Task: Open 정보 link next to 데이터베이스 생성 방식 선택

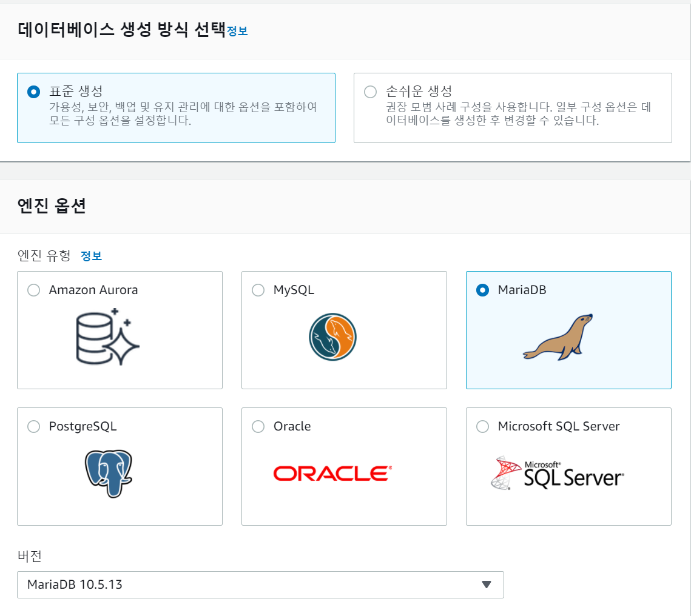Action: (x=237, y=32)
